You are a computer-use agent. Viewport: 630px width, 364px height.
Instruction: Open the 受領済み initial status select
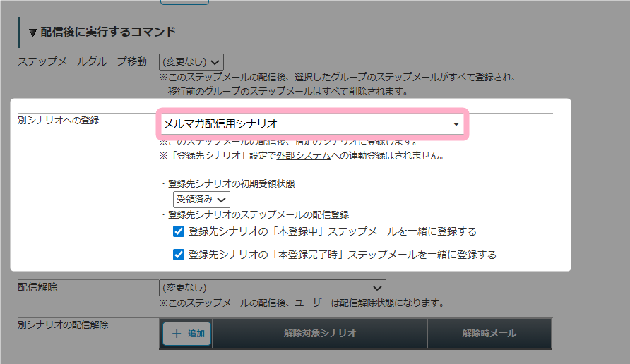tap(201, 200)
